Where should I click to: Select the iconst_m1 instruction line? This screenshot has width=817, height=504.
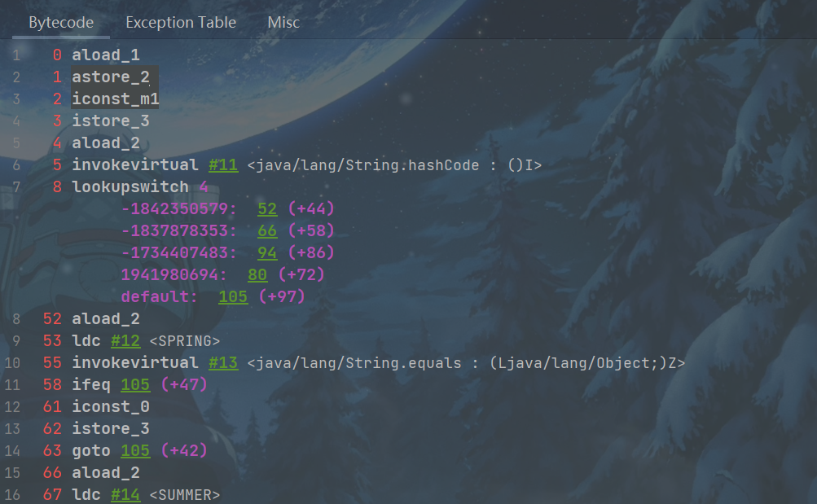[115, 99]
